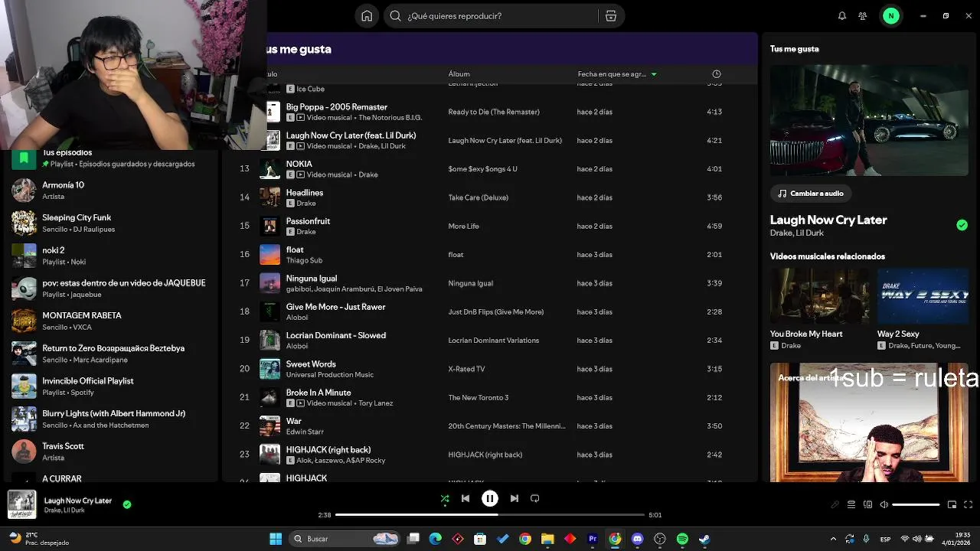The width and height of the screenshot is (980, 551).
Task: Toggle repeat mode
Action: click(535, 498)
